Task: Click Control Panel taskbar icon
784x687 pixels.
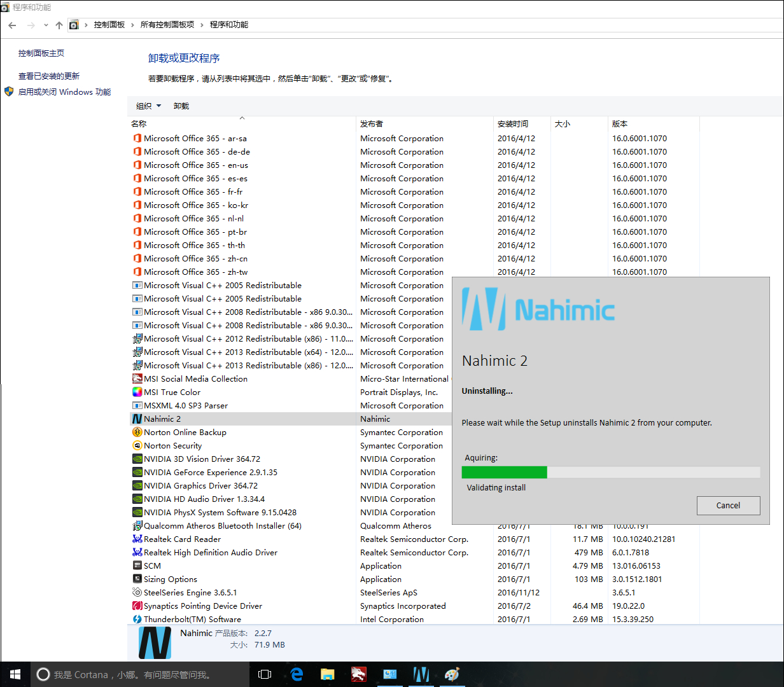Action: pyautogui.click(x=390, y=674)
